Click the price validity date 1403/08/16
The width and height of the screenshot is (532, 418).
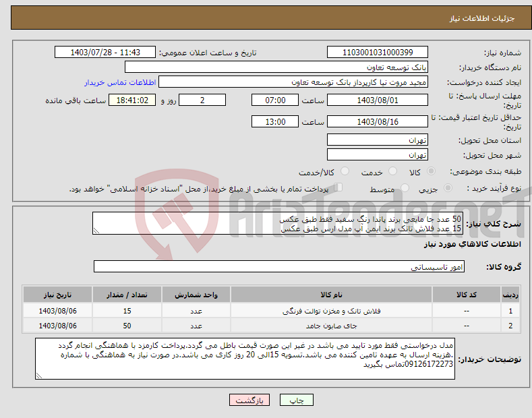378,121
